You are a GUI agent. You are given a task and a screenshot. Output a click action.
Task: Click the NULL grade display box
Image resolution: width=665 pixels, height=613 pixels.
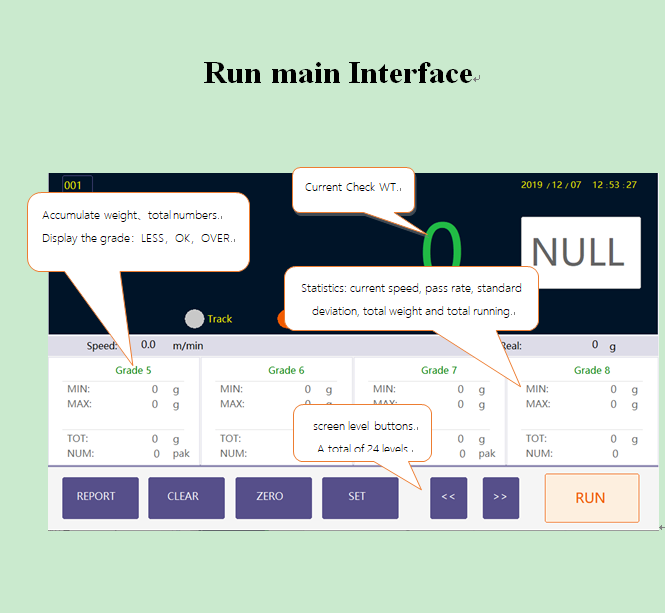[581, 252]
